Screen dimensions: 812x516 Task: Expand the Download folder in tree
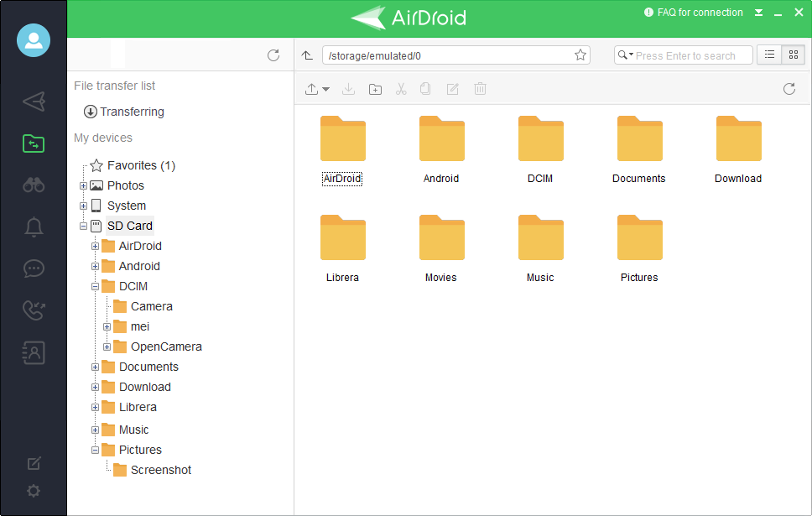point(95,387)
